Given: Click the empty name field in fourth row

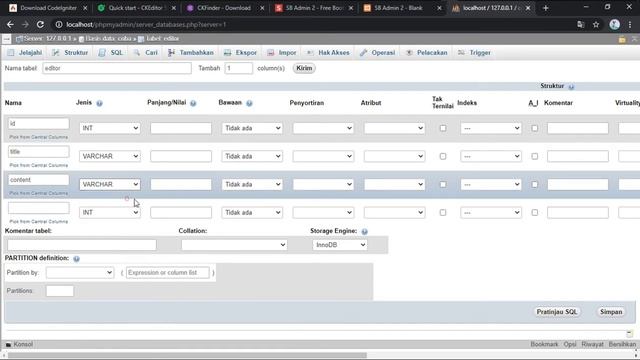Looking at the screenshot, I should coord(39,208).
